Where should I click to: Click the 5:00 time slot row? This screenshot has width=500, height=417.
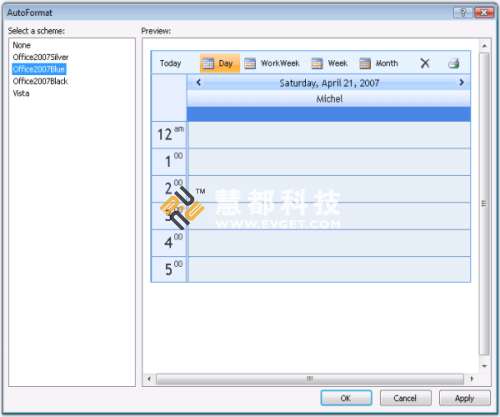tap(329, 269)
